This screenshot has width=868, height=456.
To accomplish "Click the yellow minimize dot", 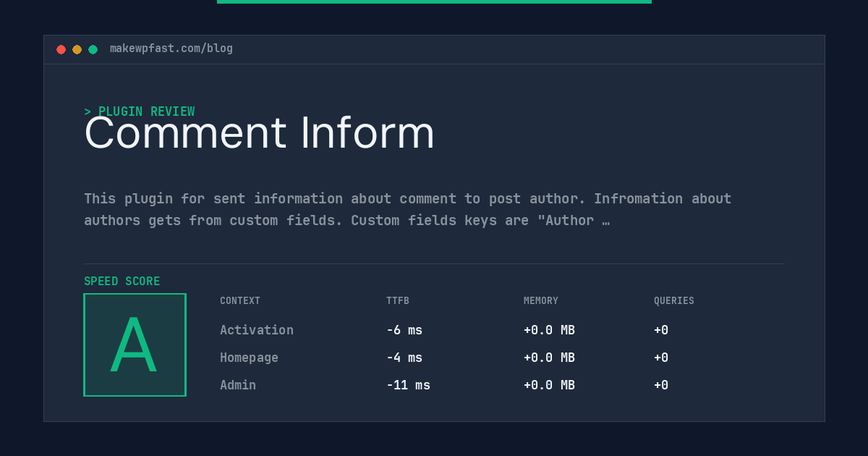I will click(77, 49).
